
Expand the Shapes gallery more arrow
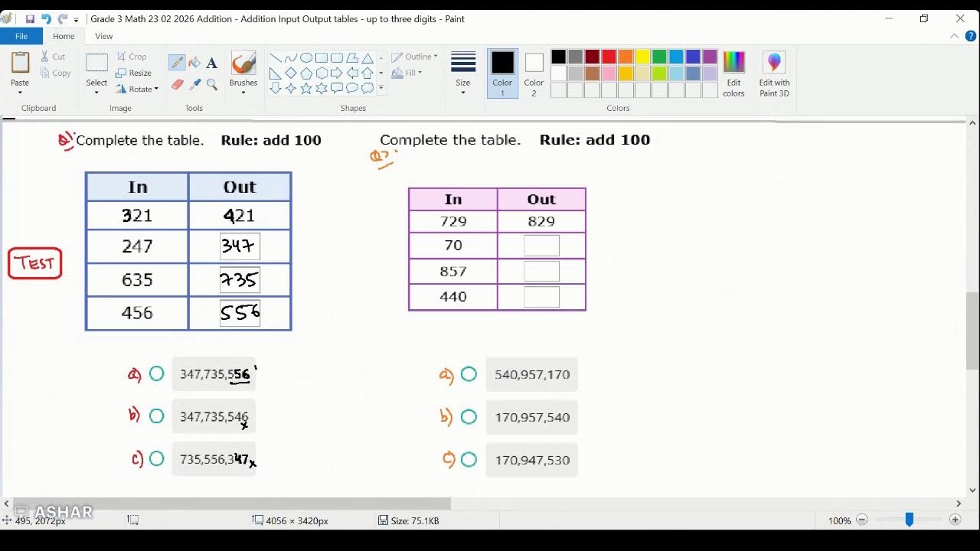point(381,88)
